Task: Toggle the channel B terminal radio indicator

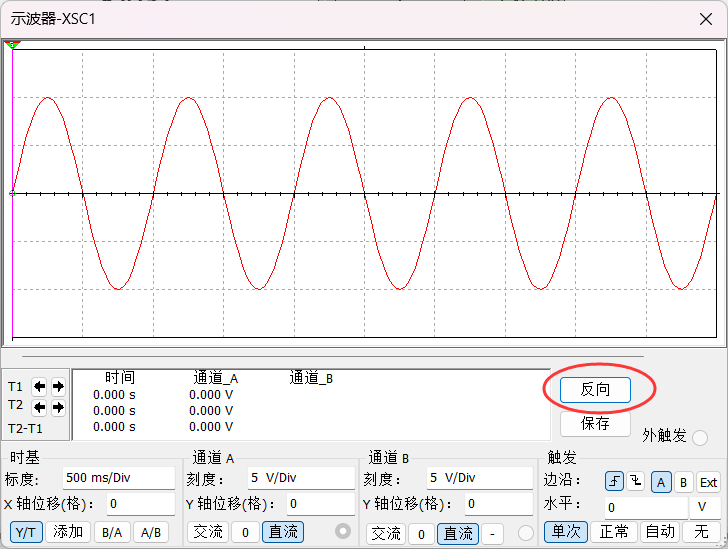Action: (x=527, y=532)
